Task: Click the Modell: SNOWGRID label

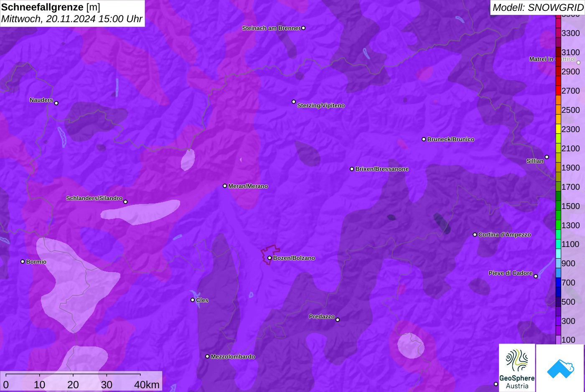Action: click(538, 8)
